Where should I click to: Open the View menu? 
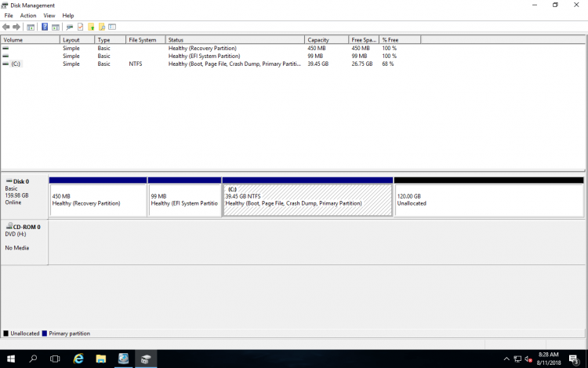pyautogui.click(x=49, y=15)
